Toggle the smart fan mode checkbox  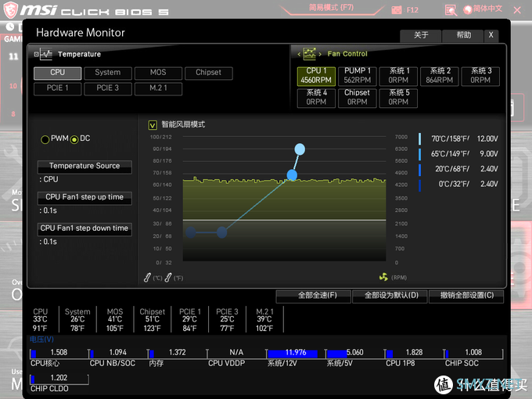(x=153, y=125)
